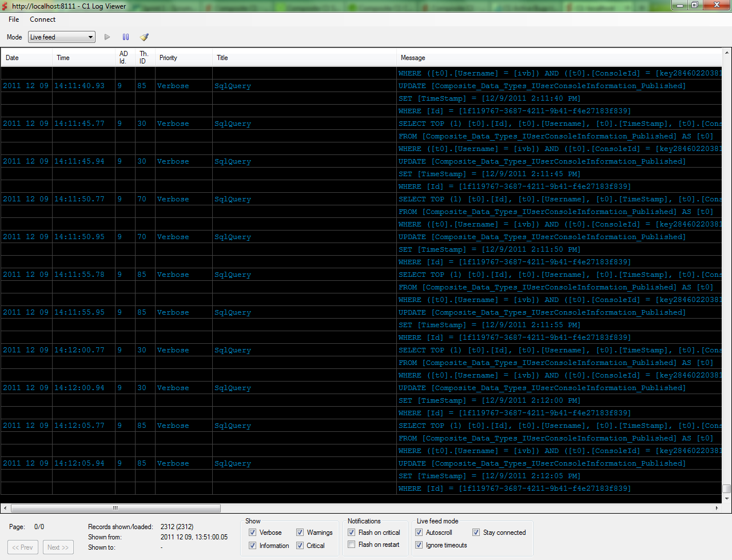
Task: Clear the log with the broom icon
Action: [144, 37]
